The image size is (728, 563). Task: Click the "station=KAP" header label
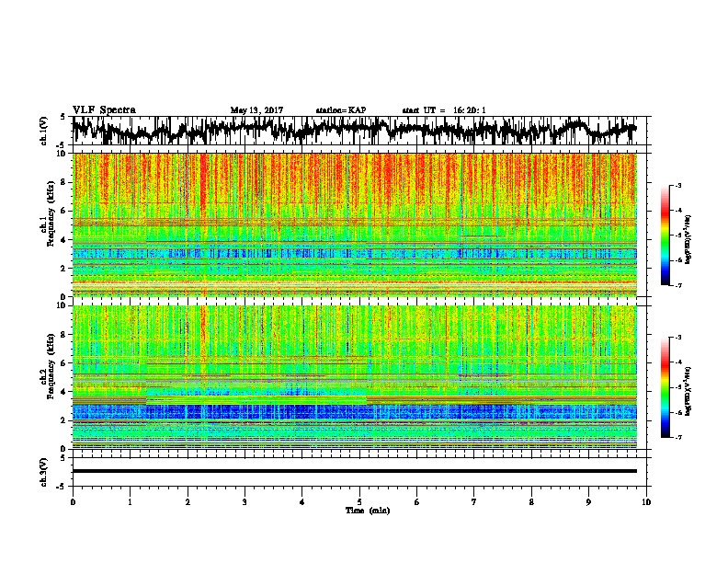pyautogui.click(x=341, y=110)
